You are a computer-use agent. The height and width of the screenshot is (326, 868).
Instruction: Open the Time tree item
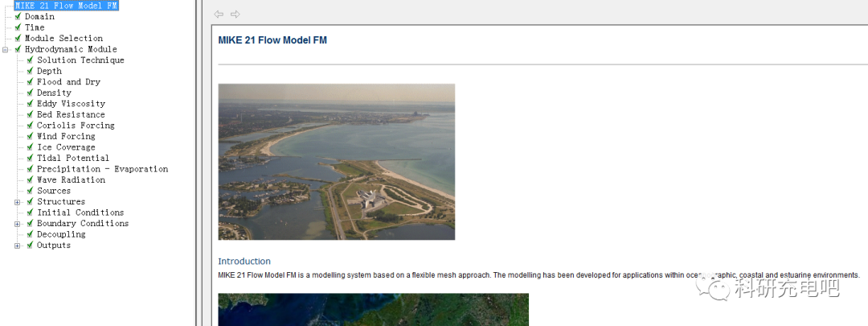pyautogui.click(x=35, y=27)
